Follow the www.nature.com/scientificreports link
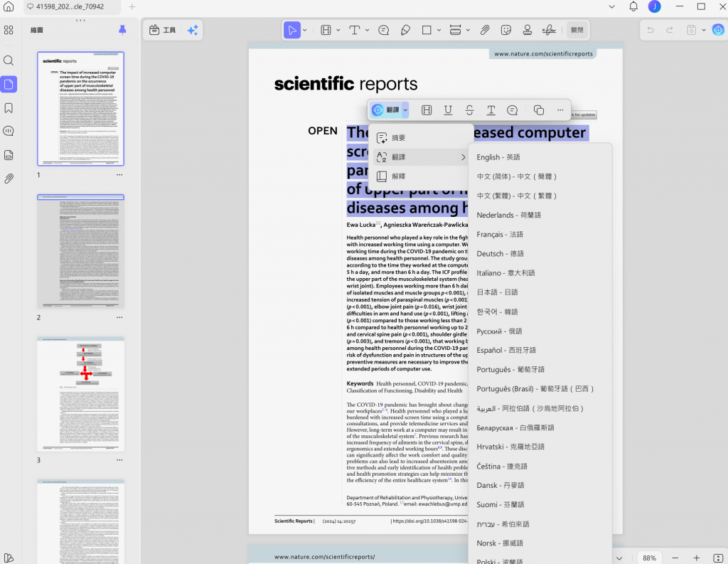The height and width of the screenshot is (564, 728). click(543, 54)
